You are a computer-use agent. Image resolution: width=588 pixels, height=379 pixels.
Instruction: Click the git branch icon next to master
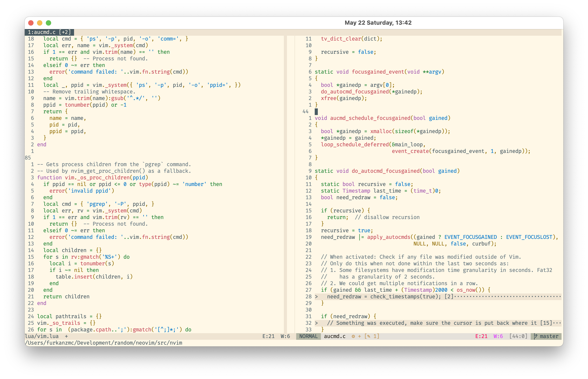536,336
